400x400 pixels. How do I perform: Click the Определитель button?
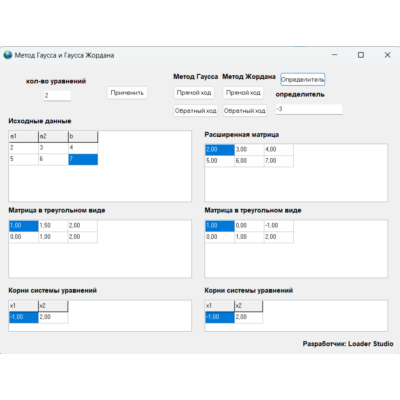tap(303, 79)
